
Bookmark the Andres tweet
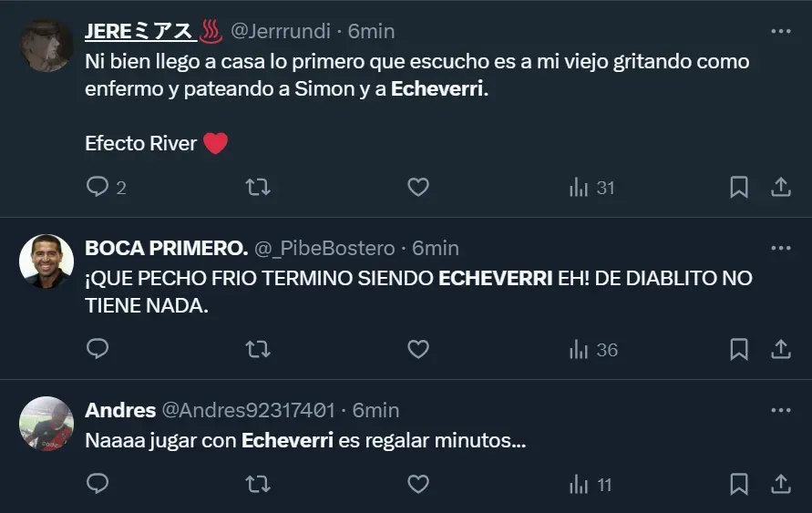pos(739,484)
